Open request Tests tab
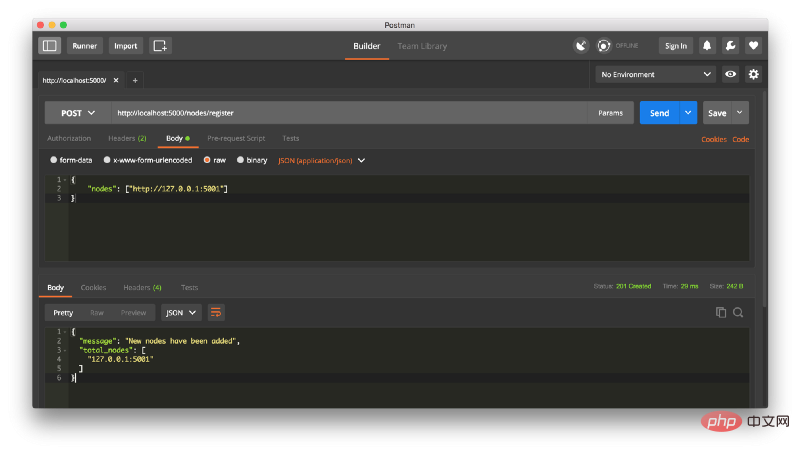The image size is (800, 454). [291, 138]
